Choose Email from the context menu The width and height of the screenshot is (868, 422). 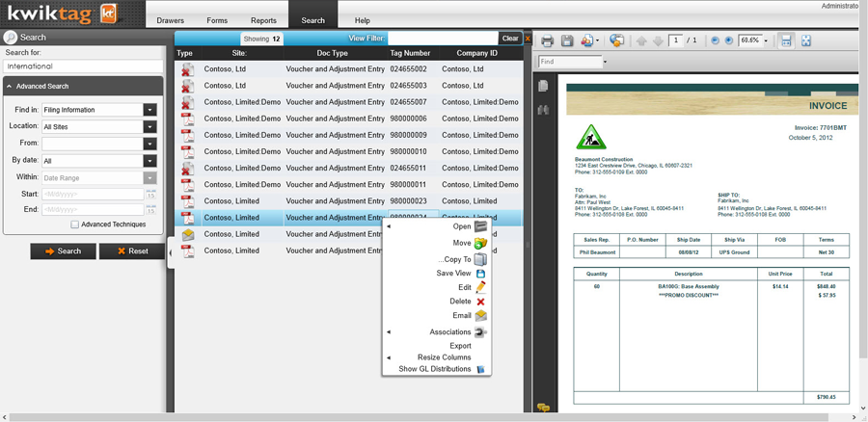click(x=437, y=316)
